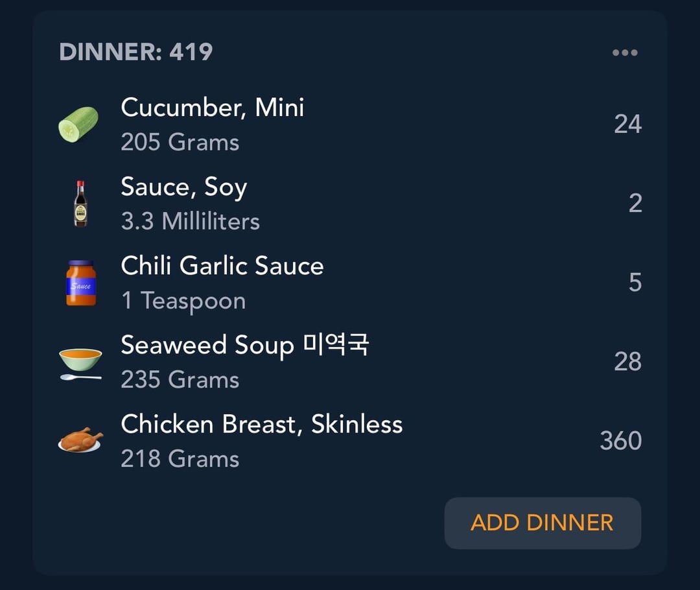This screenshot has width=700, height=590.
Task: Click the soy sauce bottle icon
Action: click(x=80, y=204)
